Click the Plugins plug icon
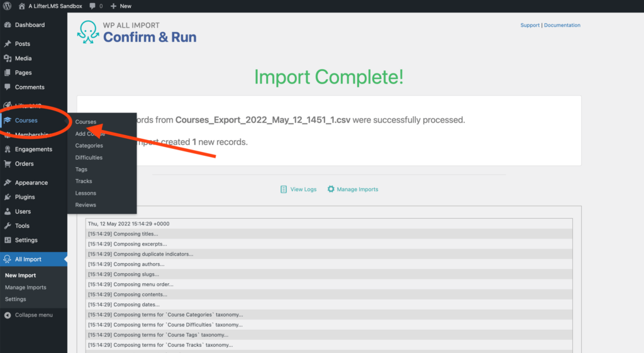 click(8, 197)
